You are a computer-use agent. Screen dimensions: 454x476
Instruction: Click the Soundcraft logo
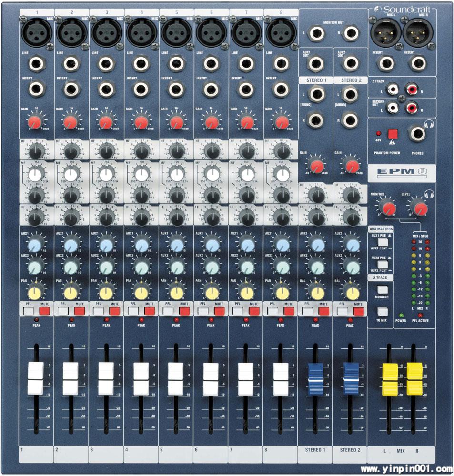(x=403, y=10)
